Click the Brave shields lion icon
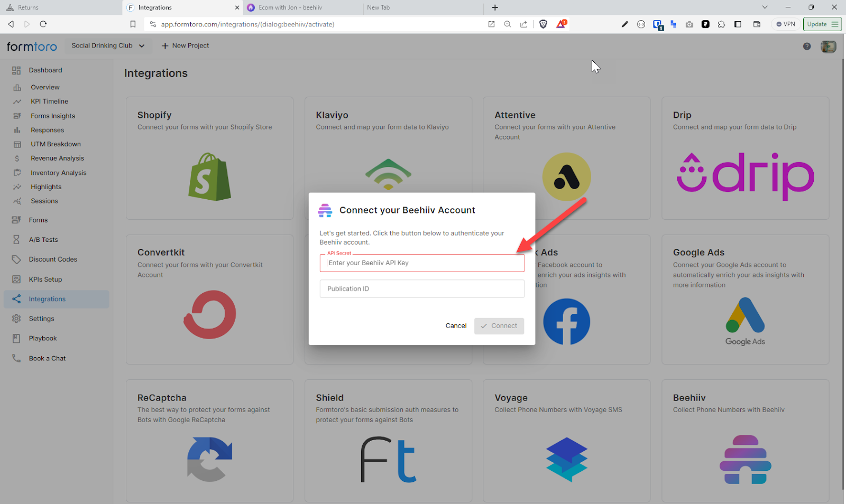The width and height of the screenshot is (846, 504). click(x=543, y=24)
